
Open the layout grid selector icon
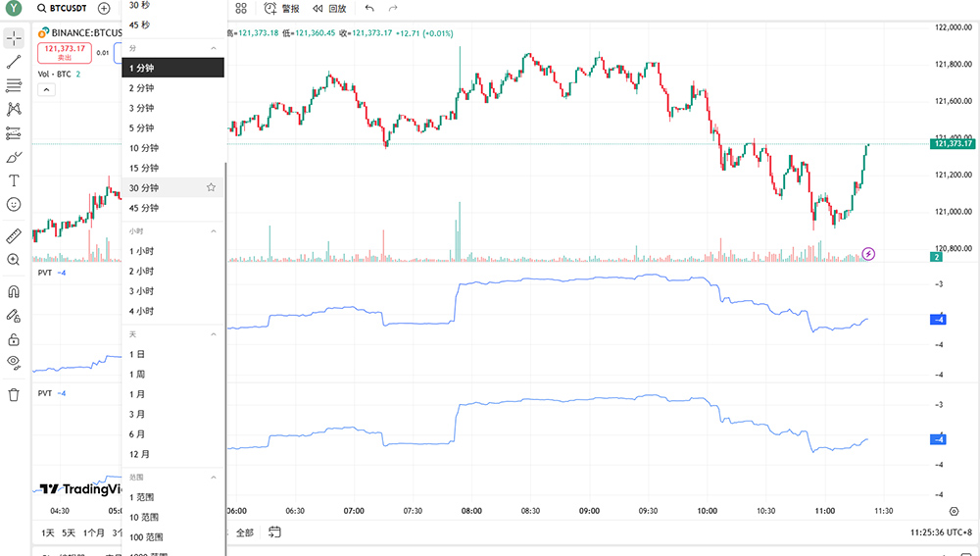[x=241, y=8]
